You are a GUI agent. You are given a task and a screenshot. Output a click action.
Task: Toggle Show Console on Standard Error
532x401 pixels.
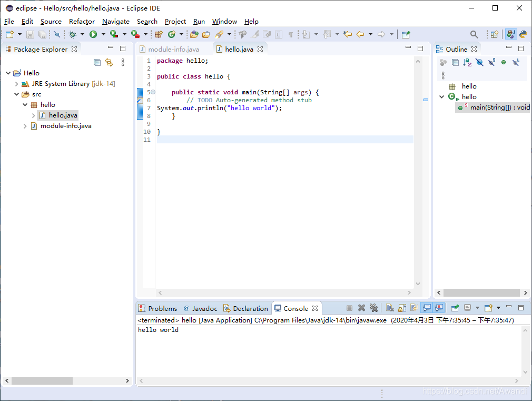tap(439, 308)
